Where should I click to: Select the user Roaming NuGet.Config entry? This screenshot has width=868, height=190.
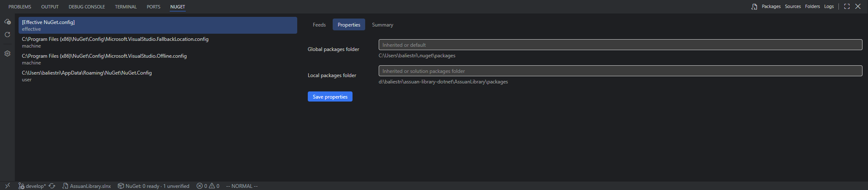[158, 76]
